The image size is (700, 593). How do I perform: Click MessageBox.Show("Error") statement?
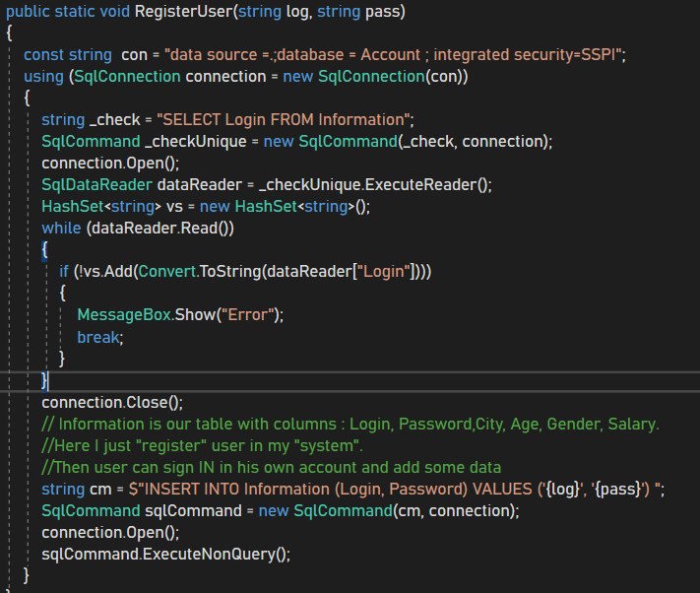coord(180,315)
